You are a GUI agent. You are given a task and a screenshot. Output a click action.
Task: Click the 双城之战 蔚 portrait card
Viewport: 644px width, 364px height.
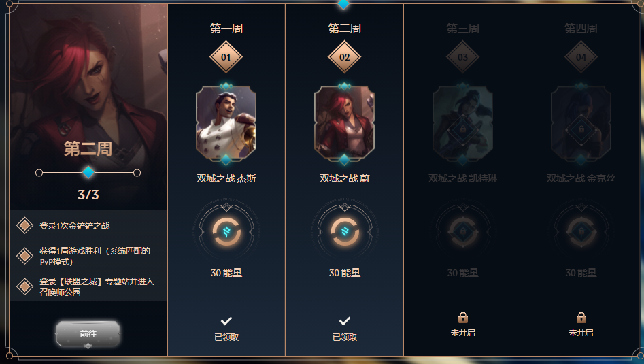click(x=344, y=123)
